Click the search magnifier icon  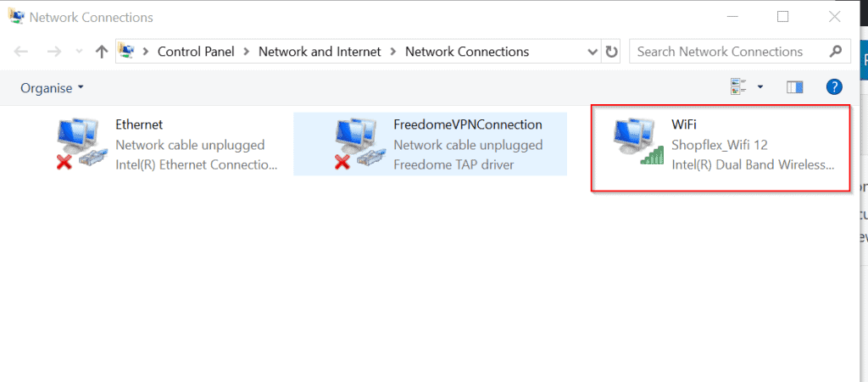click(x=836, y=52)
